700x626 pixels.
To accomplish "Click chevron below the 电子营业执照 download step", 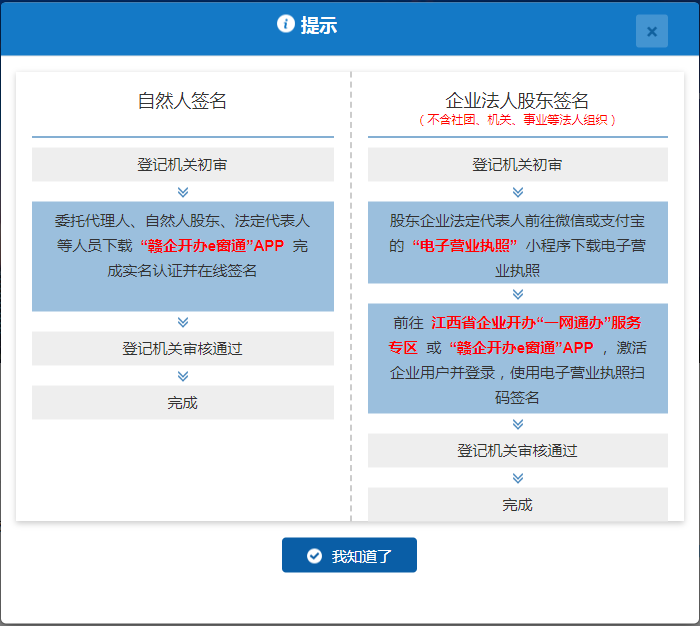I will pos(518,294).
